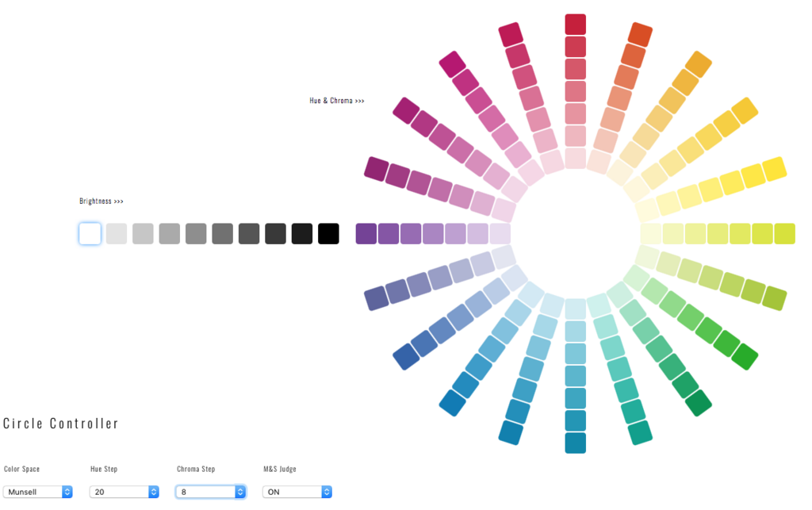Choose the outermost dark emerald-green swatch
Screen dimensions: 812x510
coord(698,403)
